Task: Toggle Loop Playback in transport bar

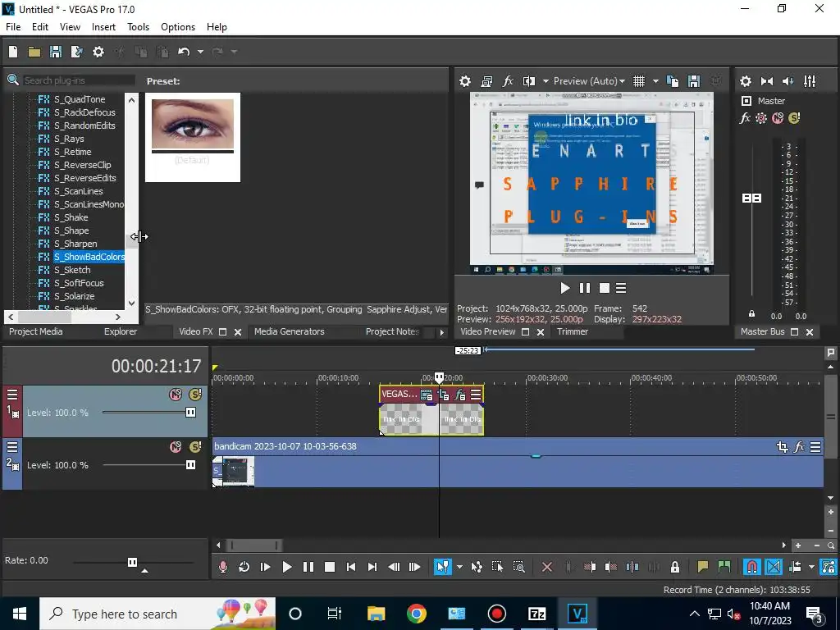Action: coord(244,567)
